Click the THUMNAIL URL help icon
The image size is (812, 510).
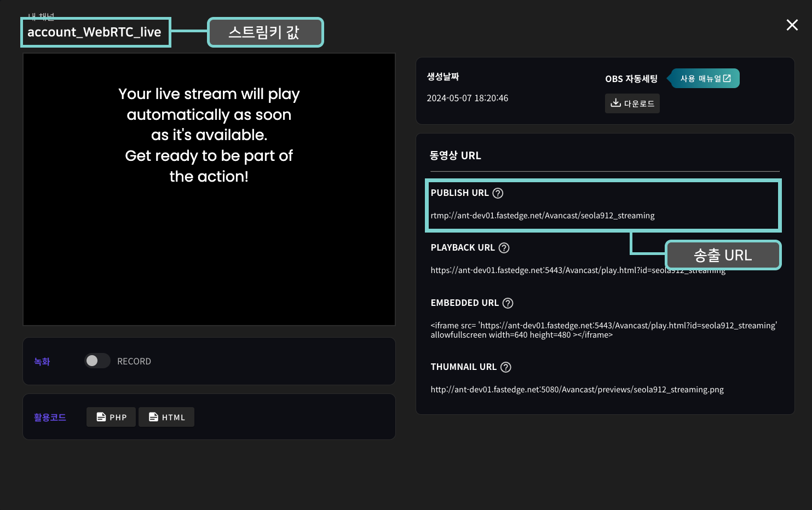click(x=506, y=367)
